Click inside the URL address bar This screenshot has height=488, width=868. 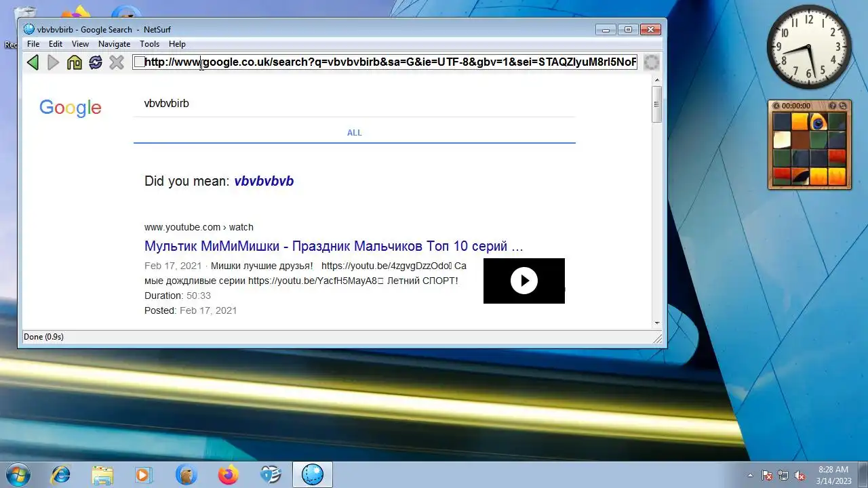point(385,62)
